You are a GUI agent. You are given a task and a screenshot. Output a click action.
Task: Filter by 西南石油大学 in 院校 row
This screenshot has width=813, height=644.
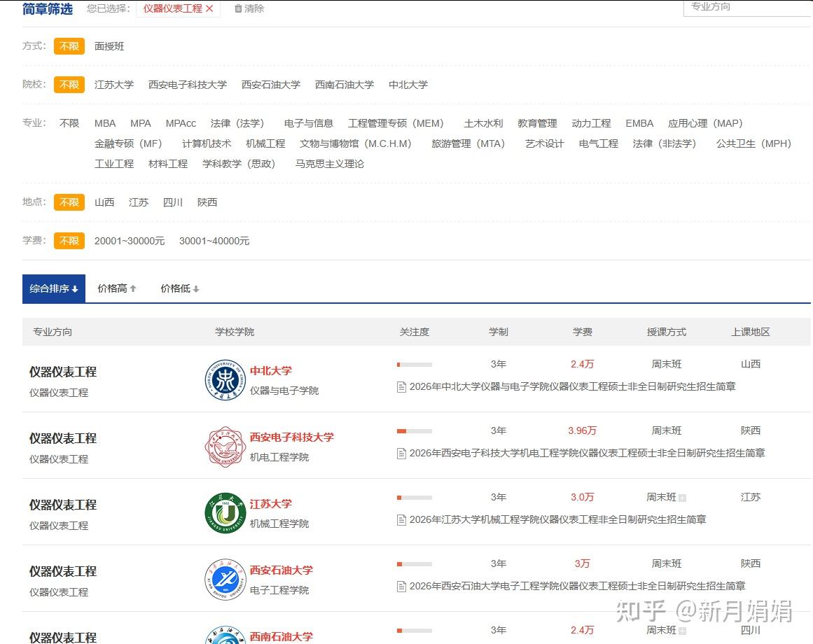(345, 85)
